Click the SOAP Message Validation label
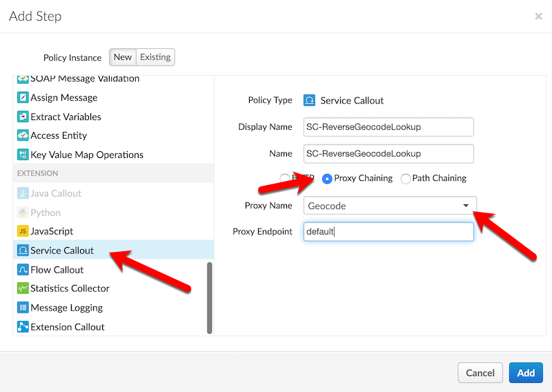 (85, 79)
